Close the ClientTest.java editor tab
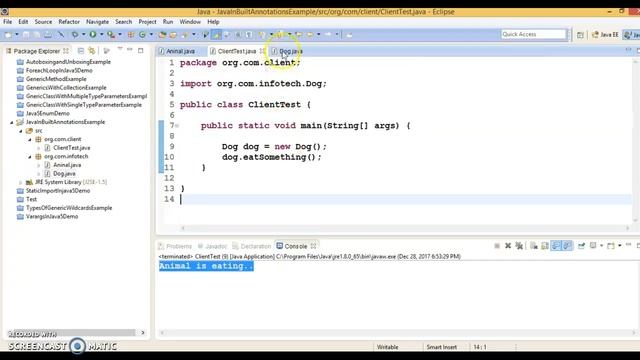 pos(262,51)
